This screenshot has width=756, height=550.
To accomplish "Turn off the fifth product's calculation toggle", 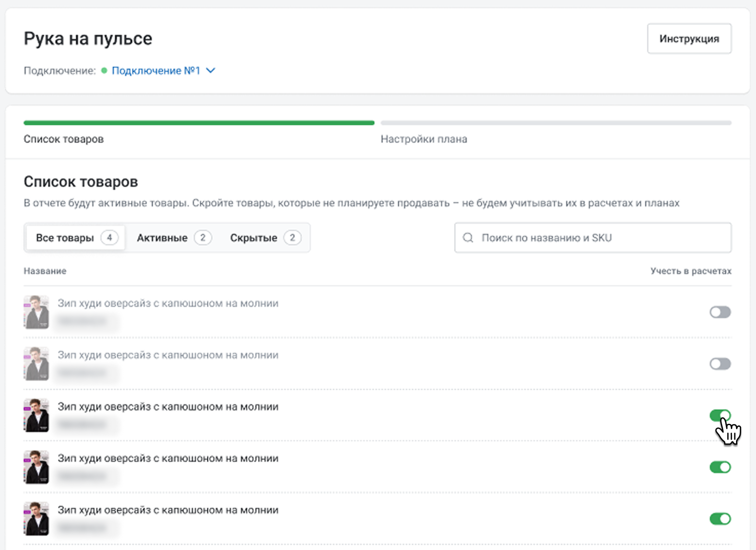I will point(720,519).
